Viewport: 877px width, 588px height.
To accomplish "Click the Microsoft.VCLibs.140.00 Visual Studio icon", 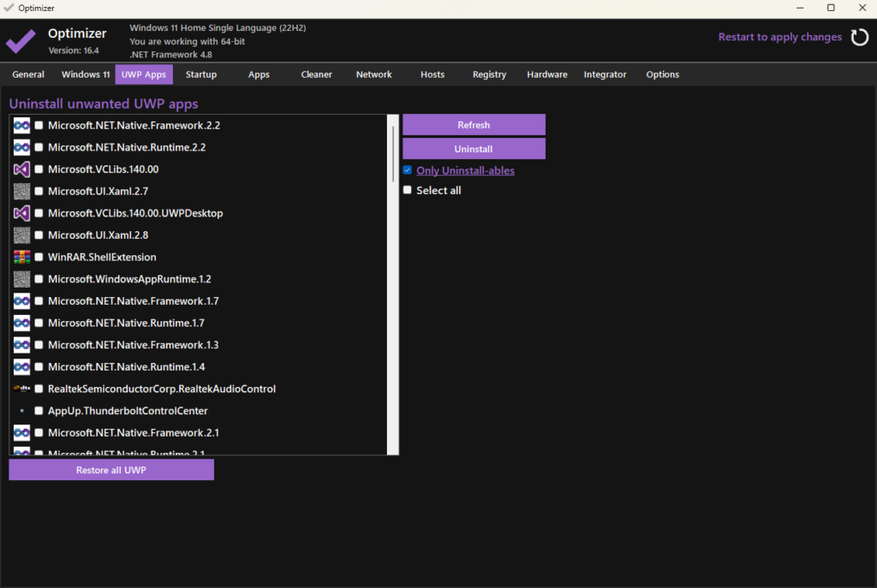I will pos(22,169).
